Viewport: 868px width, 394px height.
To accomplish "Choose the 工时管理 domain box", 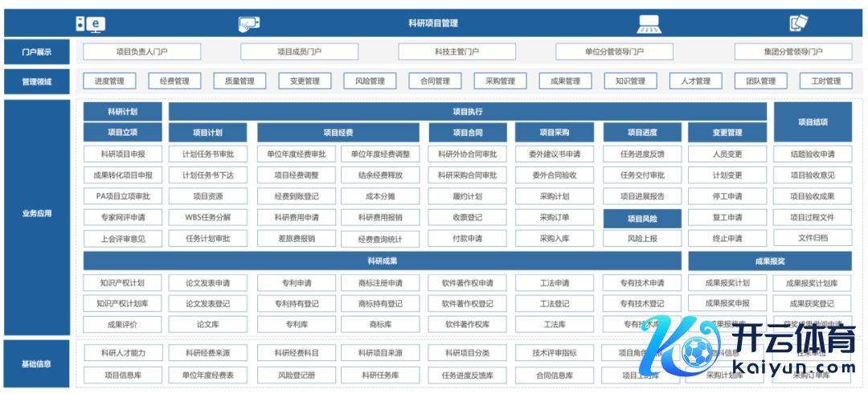I will 825,81.
